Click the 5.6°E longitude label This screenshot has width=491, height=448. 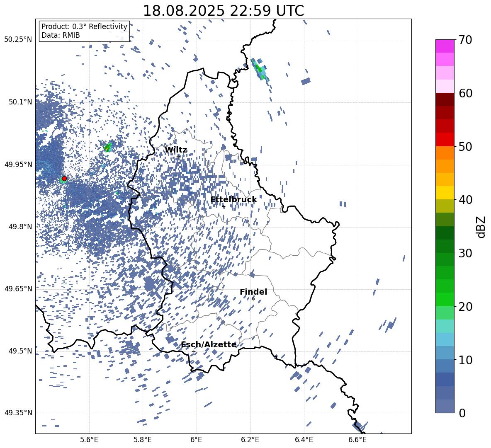tap(89, 440)
